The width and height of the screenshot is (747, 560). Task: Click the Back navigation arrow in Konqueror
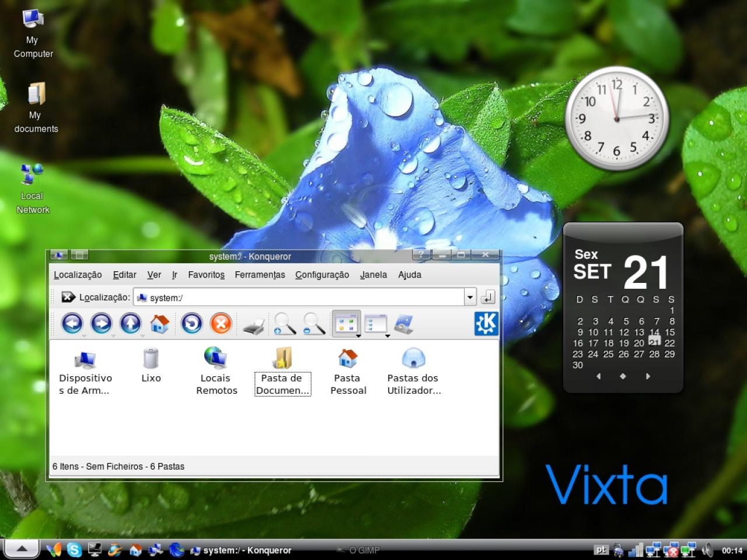72,323
